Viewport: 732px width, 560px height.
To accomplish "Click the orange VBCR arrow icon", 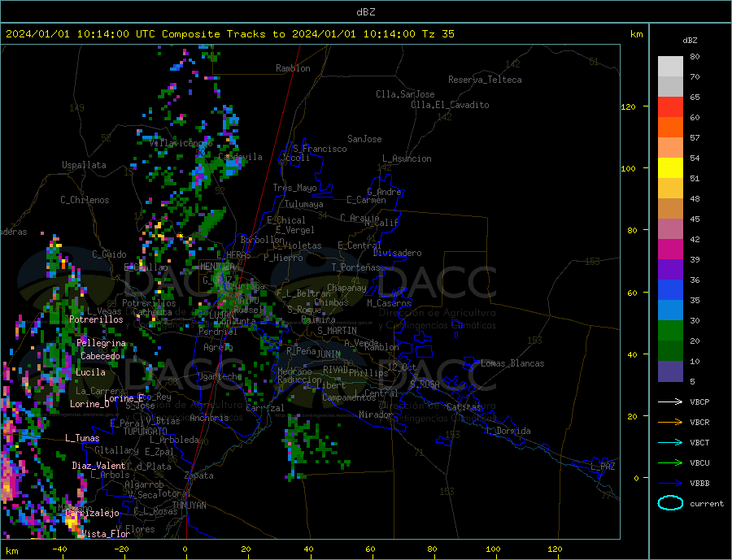I will [x=671, y=423].
